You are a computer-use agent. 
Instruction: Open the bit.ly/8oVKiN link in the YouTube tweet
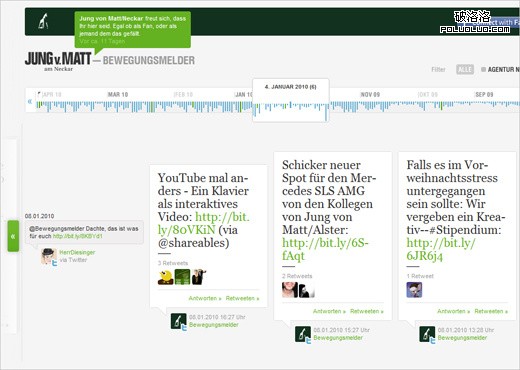(204, 223)
